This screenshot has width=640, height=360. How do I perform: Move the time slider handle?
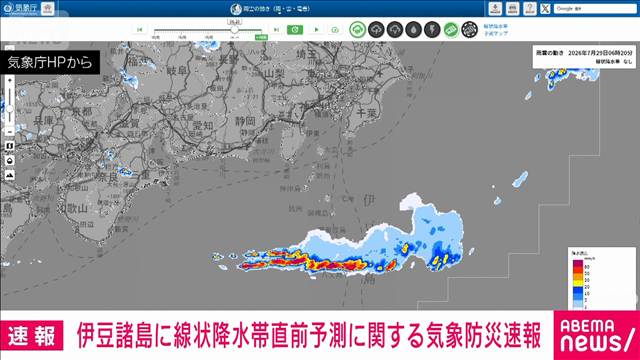click(234, 29)
